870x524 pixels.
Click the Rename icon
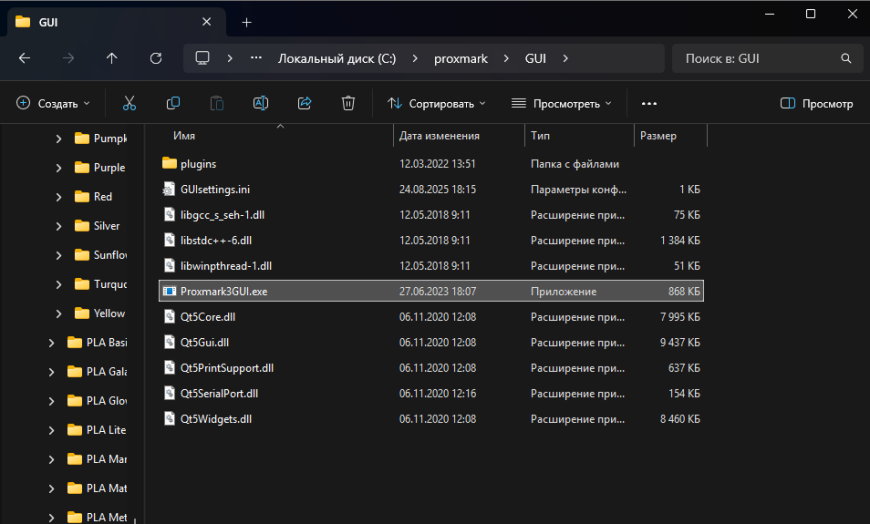260,103
